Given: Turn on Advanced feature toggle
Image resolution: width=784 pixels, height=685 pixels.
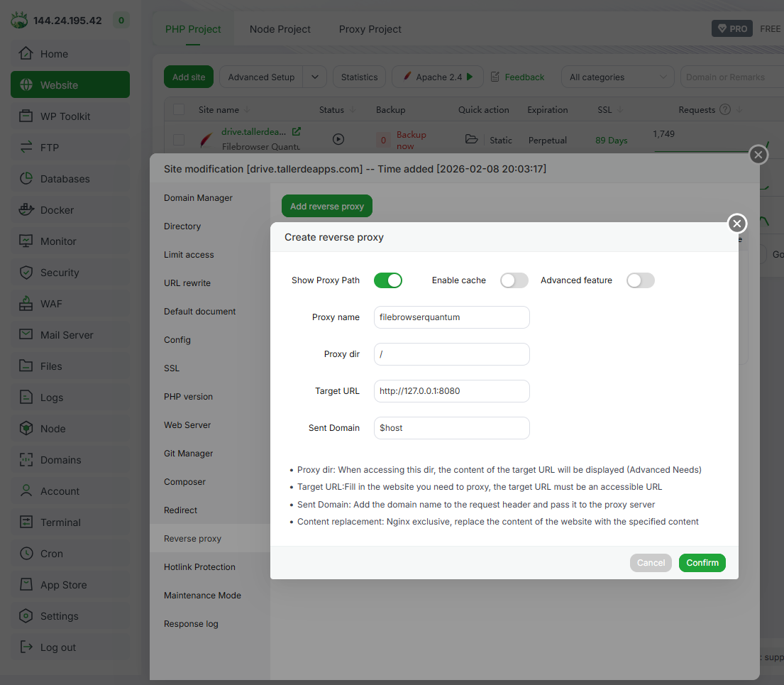Looking at the screenshot, I should 640,280.
